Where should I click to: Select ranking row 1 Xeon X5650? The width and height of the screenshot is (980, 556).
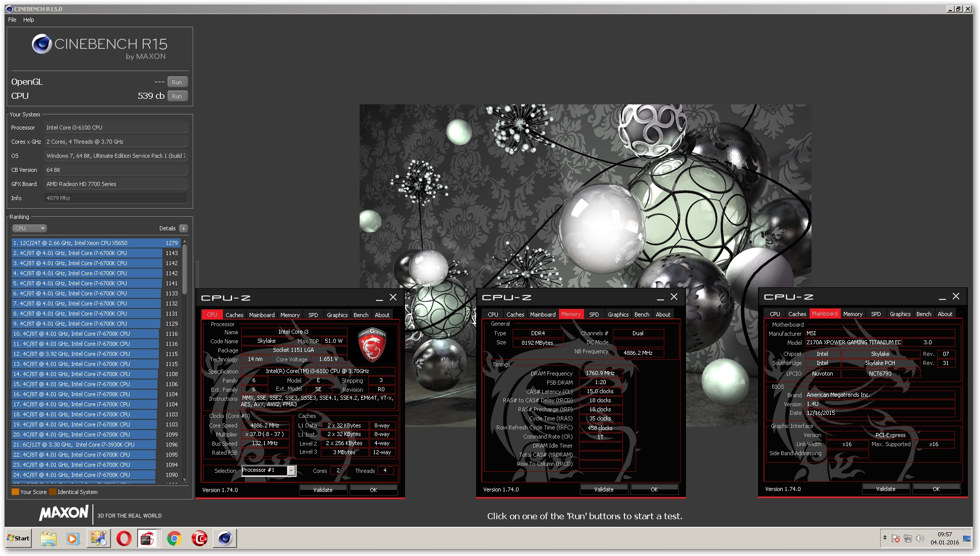(96, 243)
